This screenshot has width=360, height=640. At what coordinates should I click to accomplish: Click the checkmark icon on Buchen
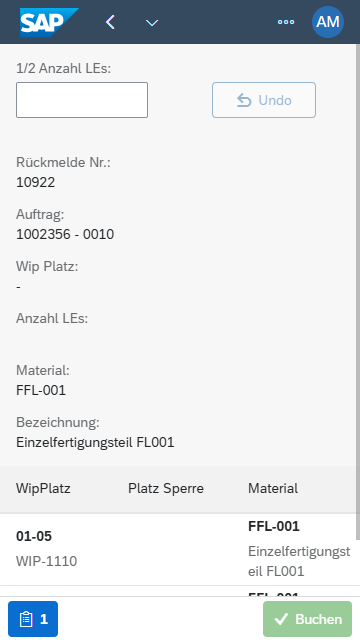tap(281, 619)
